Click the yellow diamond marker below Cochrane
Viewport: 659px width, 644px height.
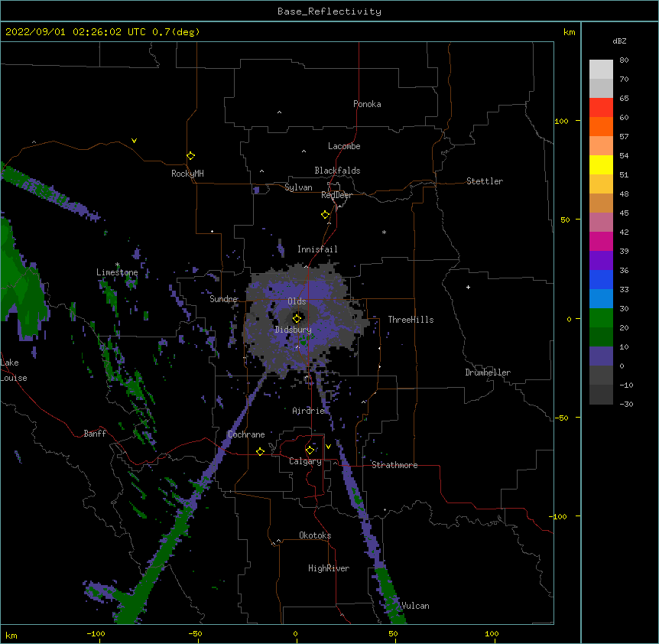[260, 451]
